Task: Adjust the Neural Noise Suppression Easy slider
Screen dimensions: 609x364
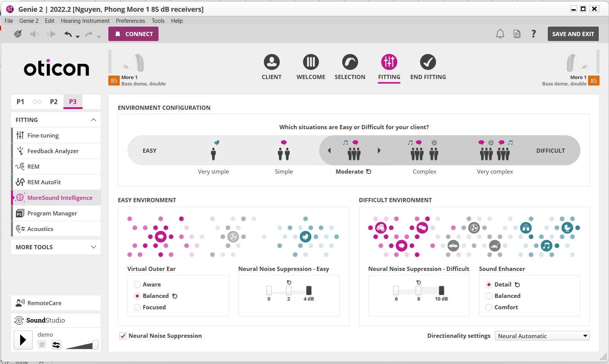Action: coord(289,291)
